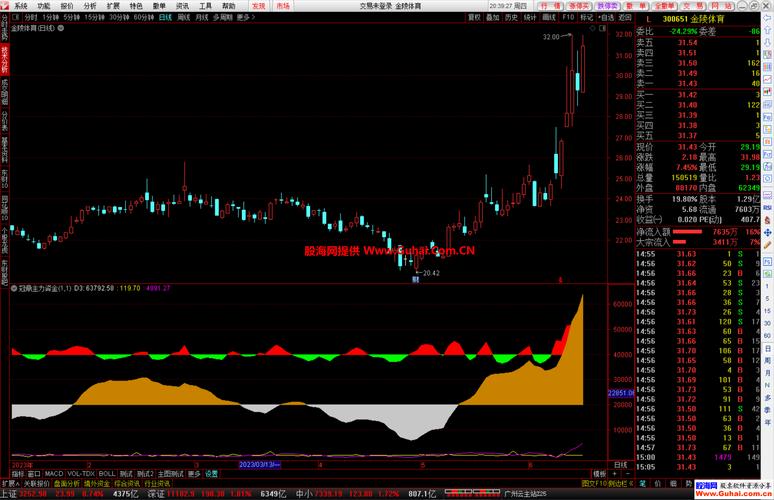Viewport: 774px width, 500px height.
Task: Open the 扩展 menu
Action: pos(113,6)
